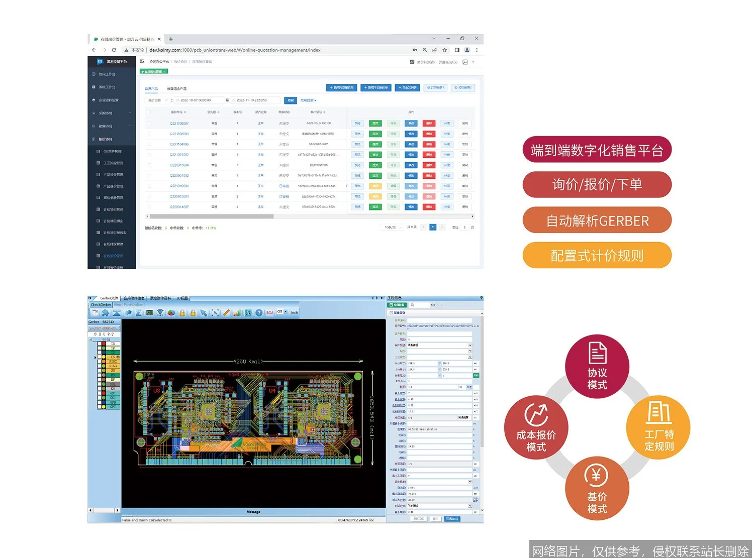Click the browser reload button
The height and width of the screenshot is (560, 754).
point(114,50)
